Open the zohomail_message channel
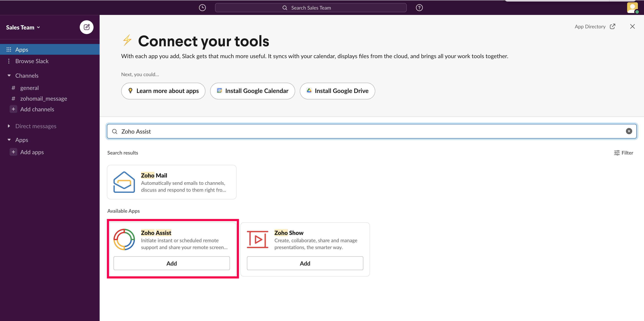 (44, 99)
